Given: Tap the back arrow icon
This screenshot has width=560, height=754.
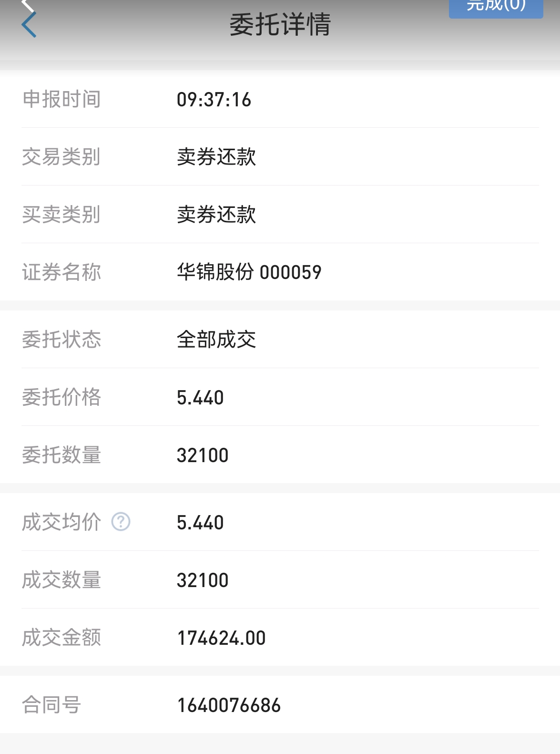Looking at the screenshot, I should pyautogui.click(x=29, y=23).
